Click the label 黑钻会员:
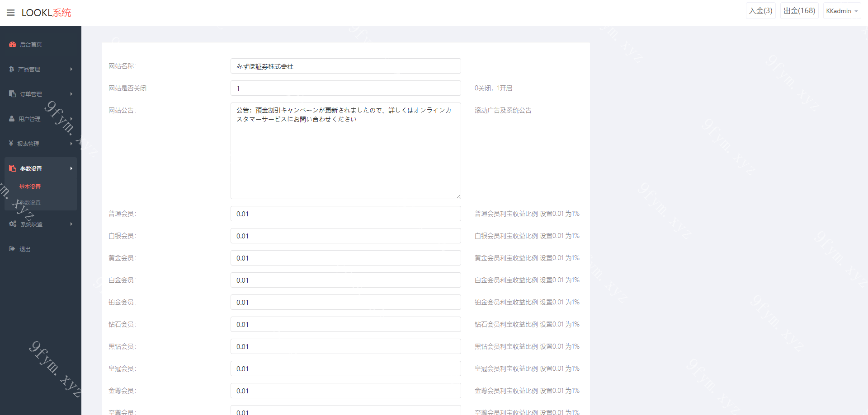The image size is (868, 415). pos(122,346)
